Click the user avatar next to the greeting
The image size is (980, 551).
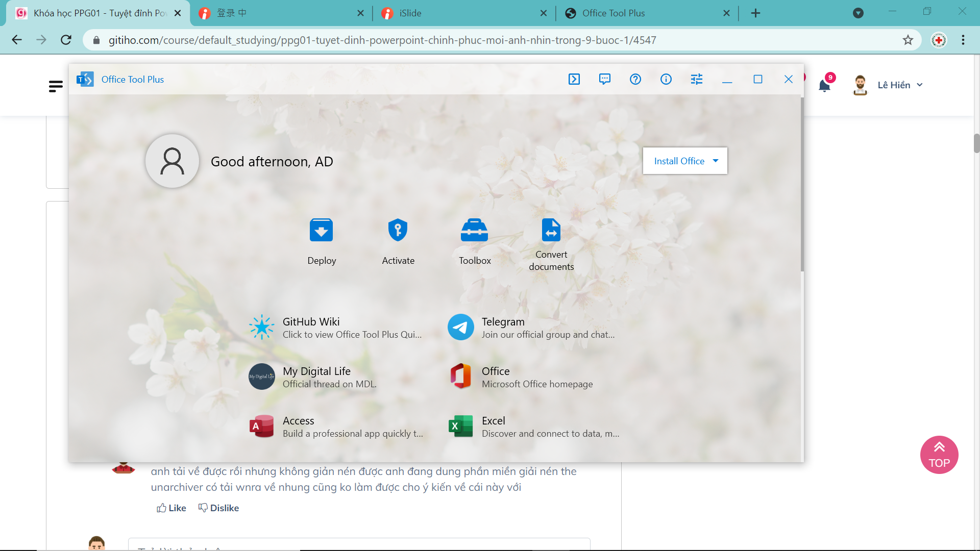click(172, 161)
